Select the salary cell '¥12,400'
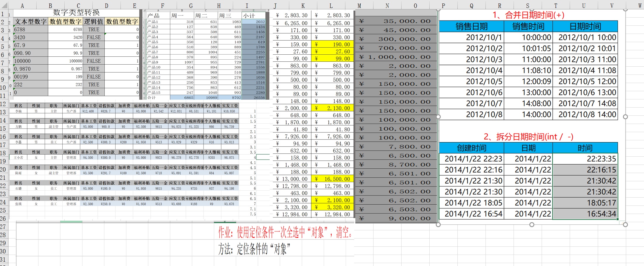The height and width of the screenshot is (266, 644). pos(88,111)
